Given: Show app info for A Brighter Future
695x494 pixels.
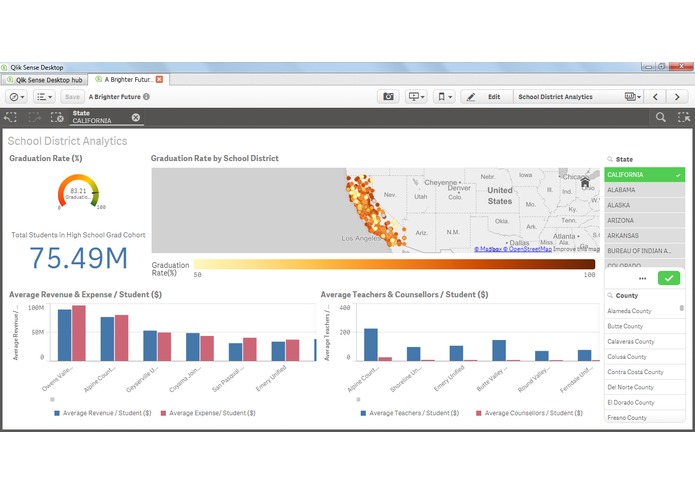Looking at the screenshot, I should [146, 97].
